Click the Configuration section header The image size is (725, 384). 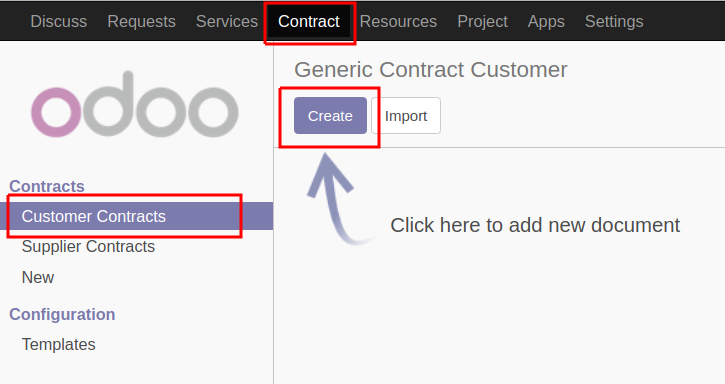pyautogui.click(x=62, y=315)
